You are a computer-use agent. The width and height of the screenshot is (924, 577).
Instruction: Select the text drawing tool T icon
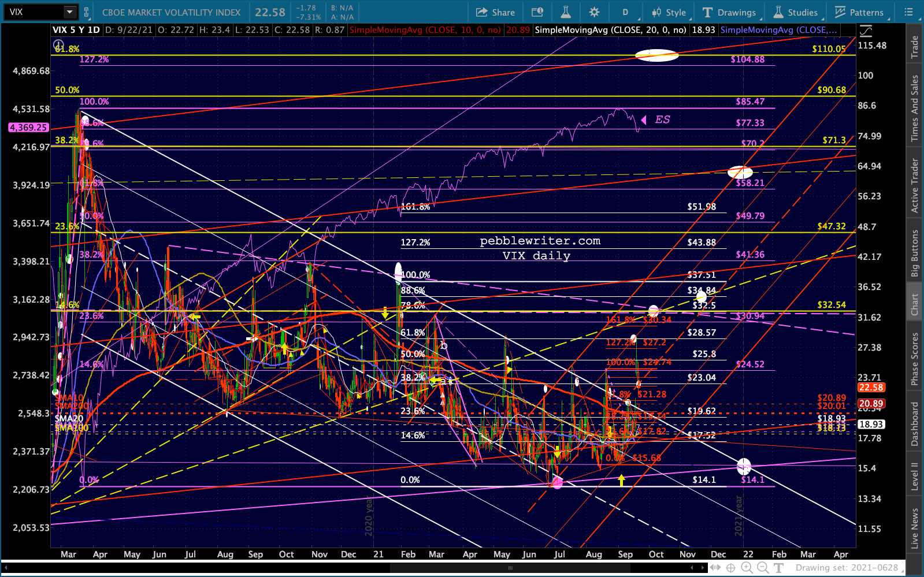(x=778, y=568)
